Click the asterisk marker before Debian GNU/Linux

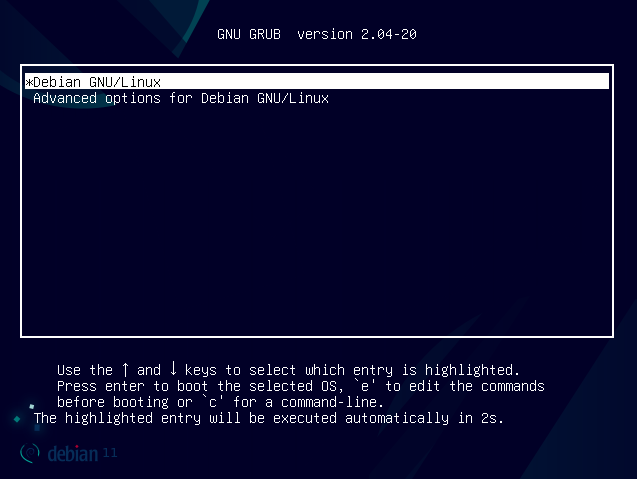29,82
